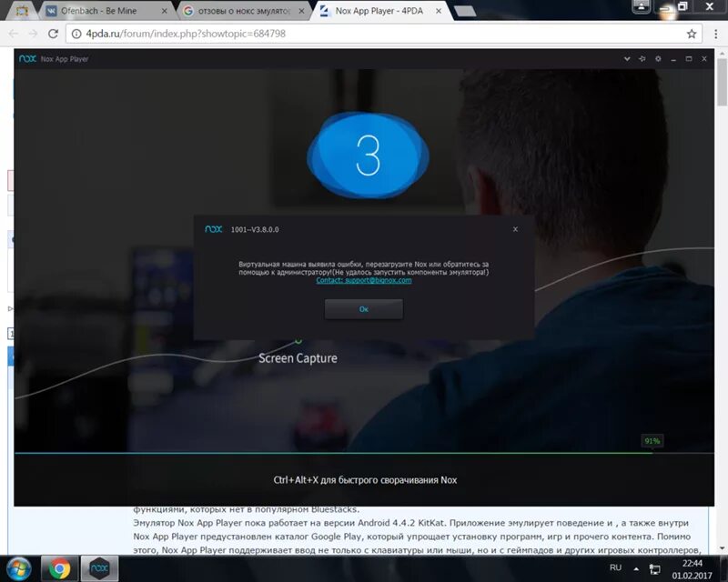Close the Nox App Player window
Image resolution: width=728 pixels, height=582 pixels.
(x=704, y=59)
